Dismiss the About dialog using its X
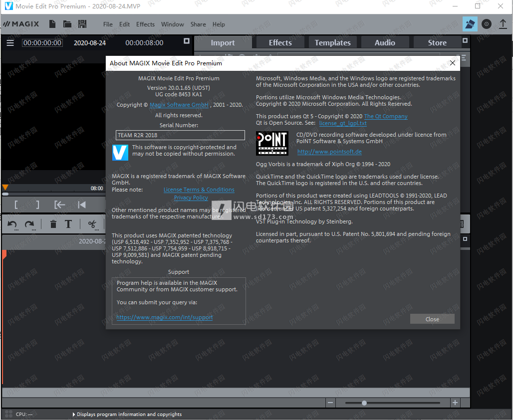Image resolution: width=513 pixels, height=420 pixels. pos(453,63)
